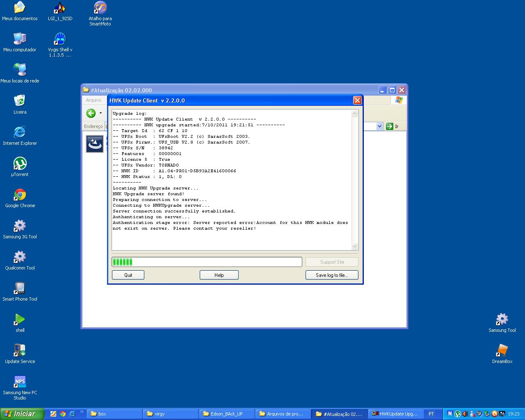Screen dimensions: 525x420
Task: Click Save log to file button
Action: tap(332, 275)
